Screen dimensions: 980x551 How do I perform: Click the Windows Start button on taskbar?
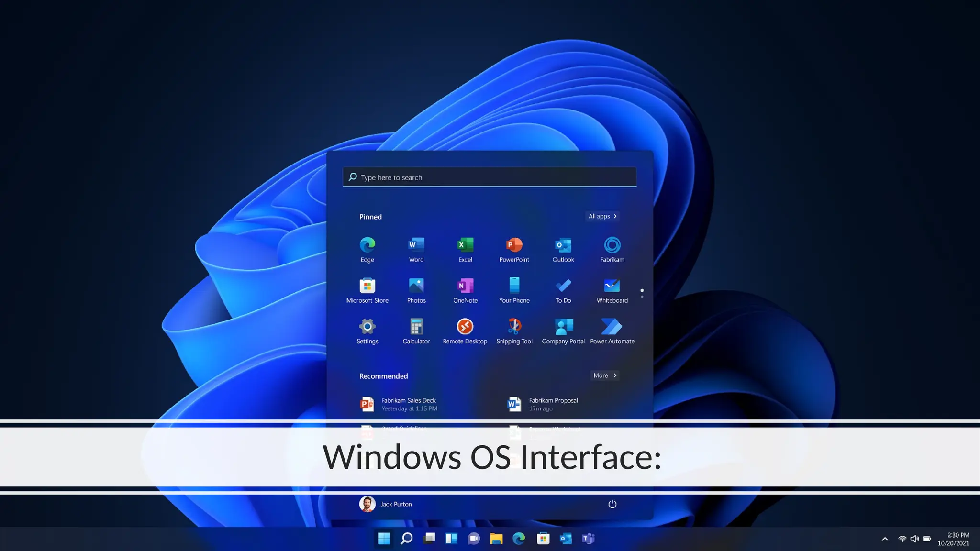click(384, 539)
